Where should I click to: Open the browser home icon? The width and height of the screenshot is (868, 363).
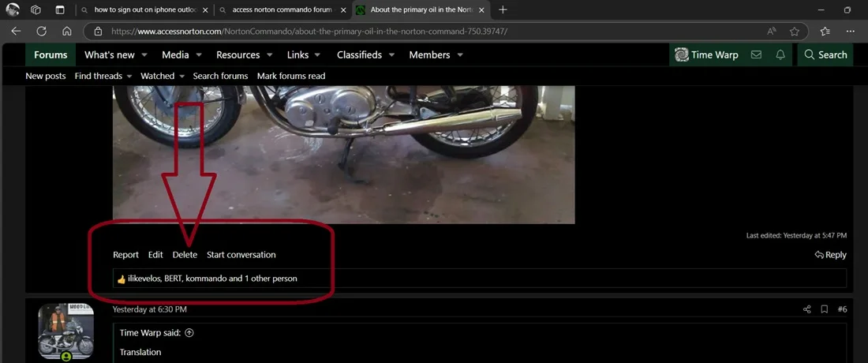[x=67, y=32]
